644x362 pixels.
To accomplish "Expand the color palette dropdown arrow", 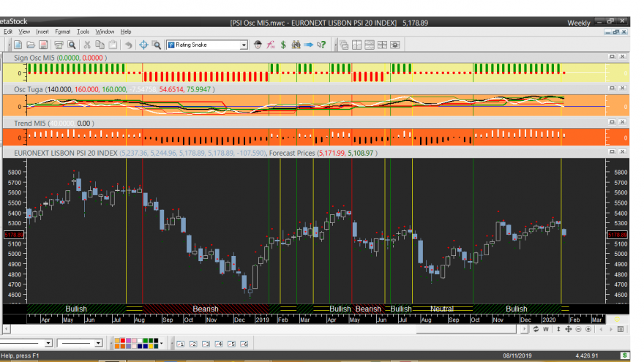I will (x=162, y=344).
